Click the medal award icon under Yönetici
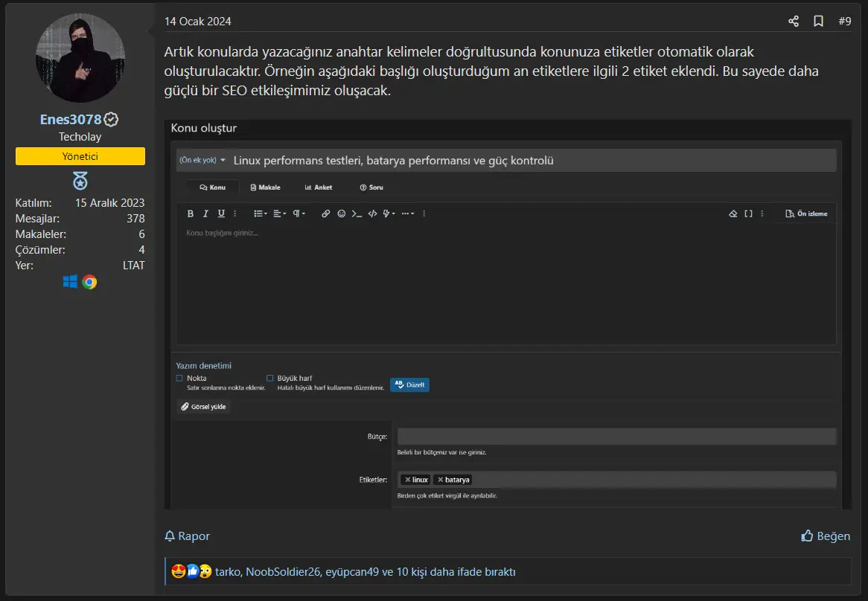 80,181
